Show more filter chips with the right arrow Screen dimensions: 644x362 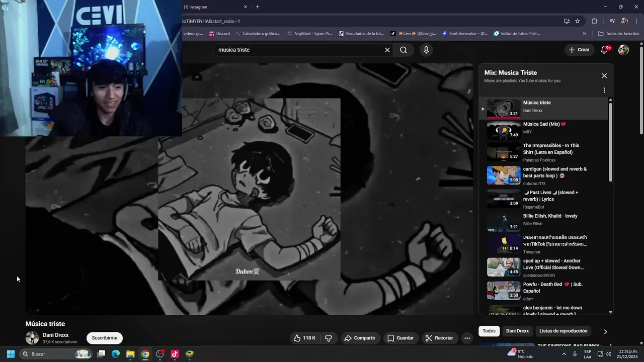coord(605,331)
